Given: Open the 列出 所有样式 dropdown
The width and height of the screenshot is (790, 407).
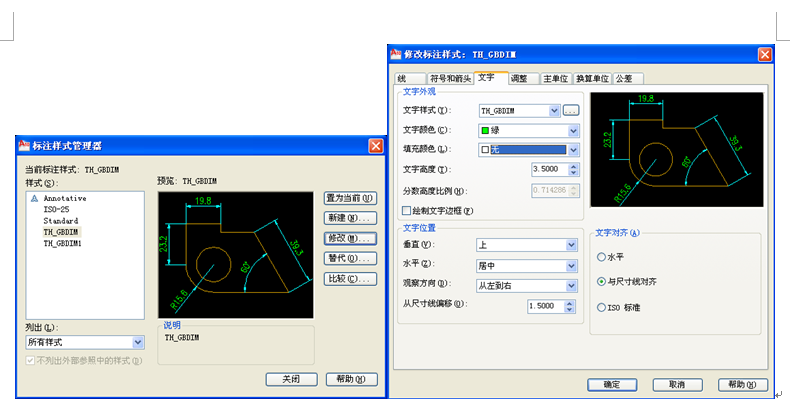Looking at the screenshot, I should pyautogui.click(x=138, y=342).
